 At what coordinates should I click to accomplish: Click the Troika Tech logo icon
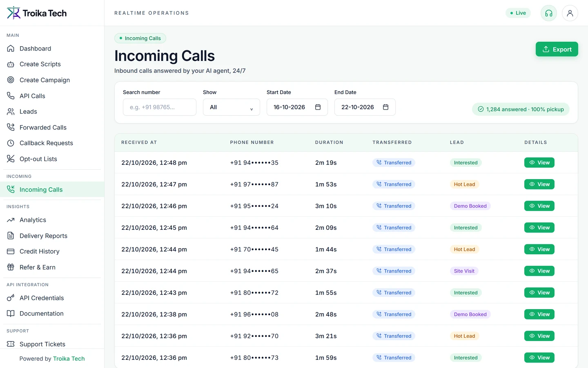point(13,13)
